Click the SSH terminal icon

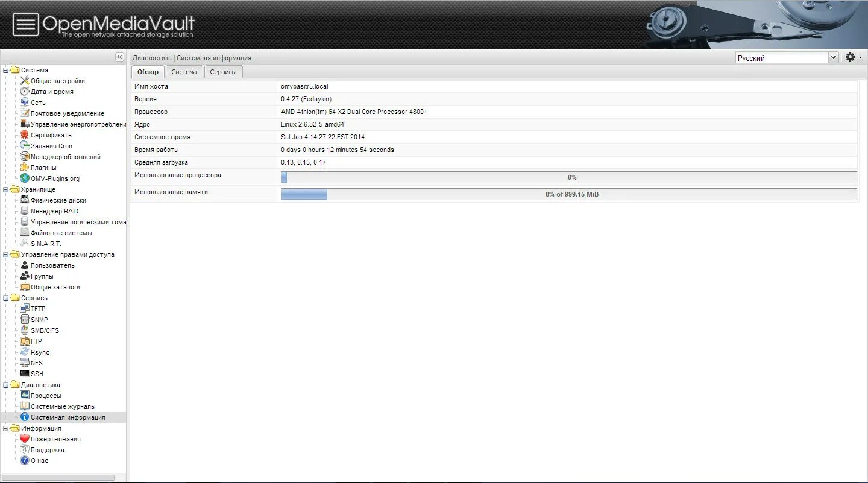click(x=25, y=374)
